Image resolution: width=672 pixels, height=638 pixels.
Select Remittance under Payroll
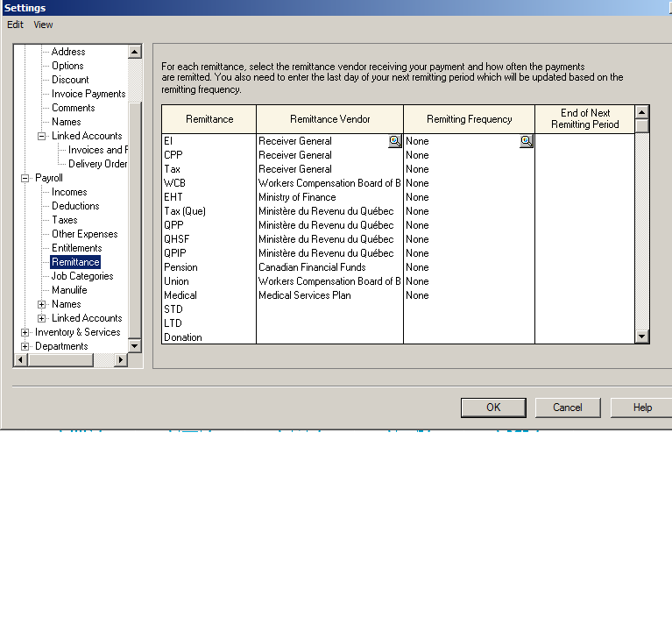pyautogui.click(x=75, y=262)
